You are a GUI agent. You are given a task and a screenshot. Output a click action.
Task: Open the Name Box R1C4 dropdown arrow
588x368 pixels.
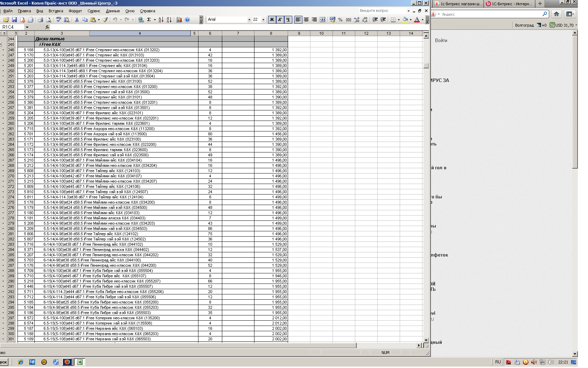27,27
